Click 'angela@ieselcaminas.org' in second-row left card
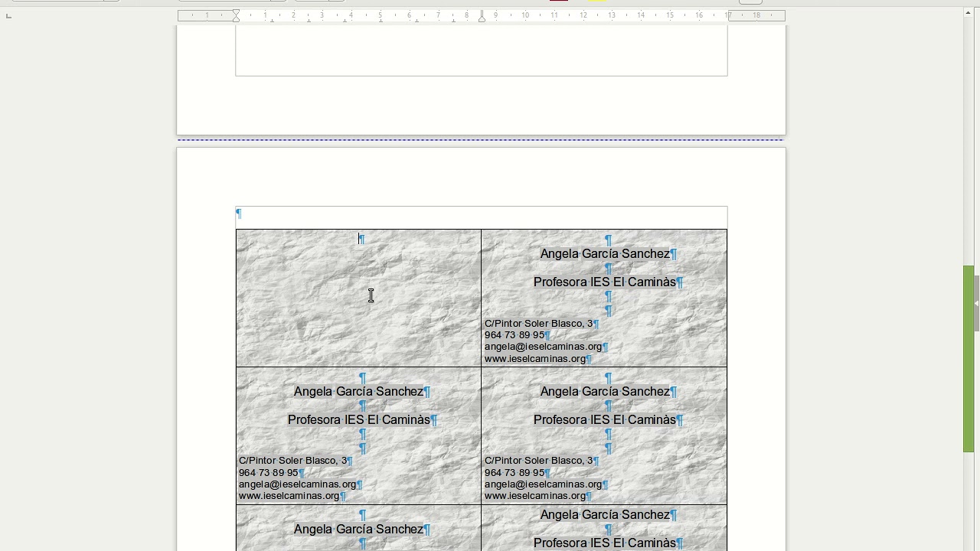This screenshot has width=980, height=551. [x=297, y=484]
